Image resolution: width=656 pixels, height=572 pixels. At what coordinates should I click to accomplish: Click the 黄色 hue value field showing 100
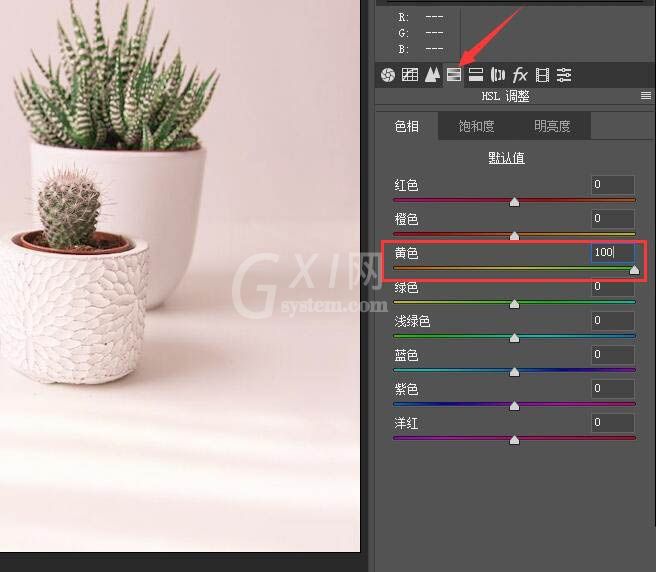612,252
